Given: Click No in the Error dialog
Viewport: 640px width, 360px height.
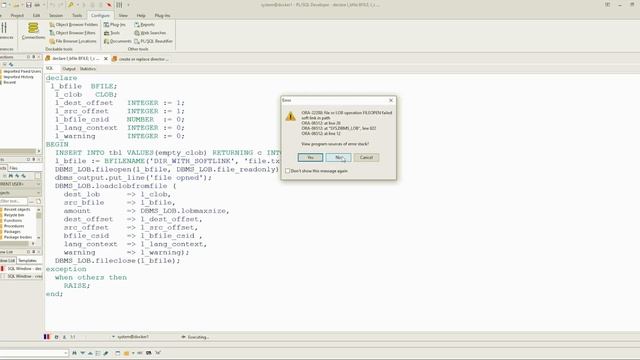Looking at the screenshot, I should (338, 158).
